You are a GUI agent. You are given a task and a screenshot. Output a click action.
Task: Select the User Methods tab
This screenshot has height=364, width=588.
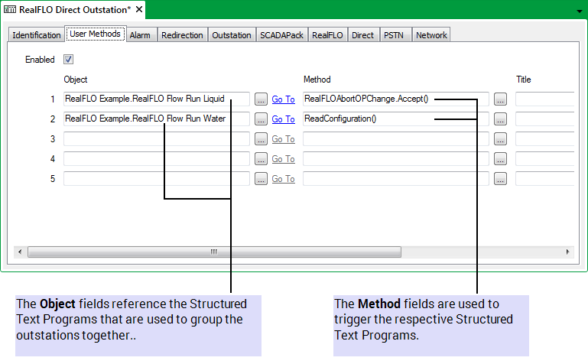tap(96, 34)
